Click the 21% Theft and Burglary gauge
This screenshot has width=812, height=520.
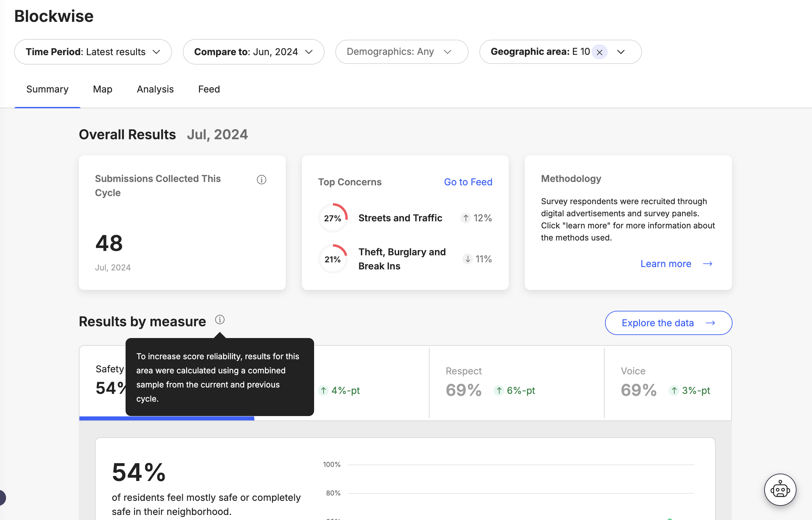point(333,259)
